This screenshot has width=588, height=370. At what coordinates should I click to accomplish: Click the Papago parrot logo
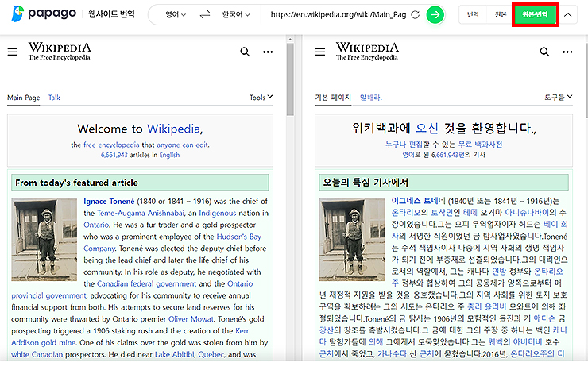point(17,13)
